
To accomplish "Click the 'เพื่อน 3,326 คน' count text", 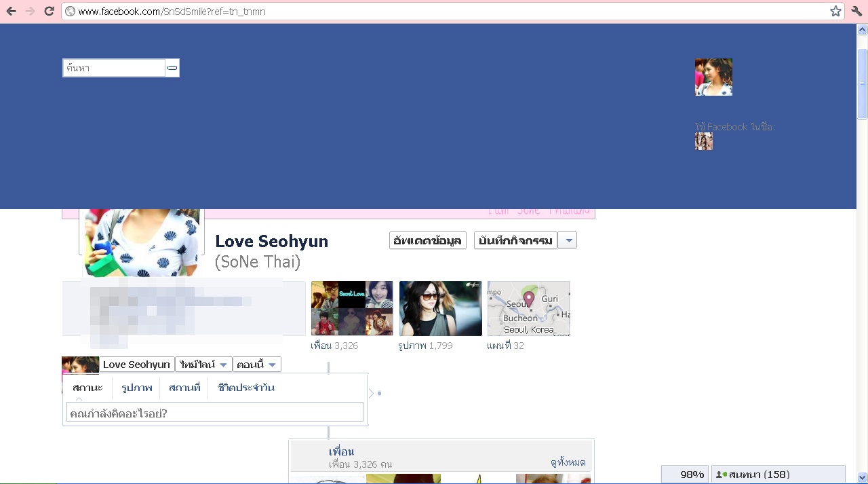I will tap(360, 464).
